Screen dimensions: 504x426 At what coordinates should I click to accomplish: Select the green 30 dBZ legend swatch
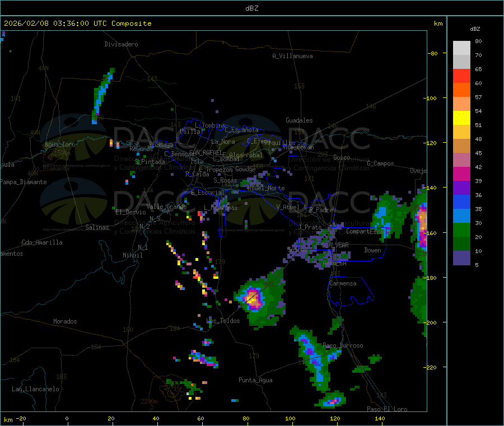[461, 230]
